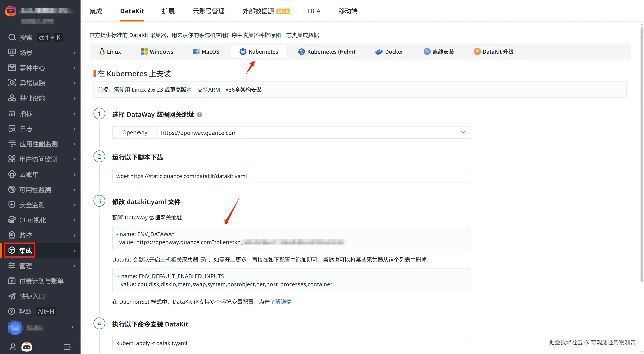Click the wget datakit.yaml command box
Image resolution: width=644 pixels, height=354 pixels.
point(291,176)
